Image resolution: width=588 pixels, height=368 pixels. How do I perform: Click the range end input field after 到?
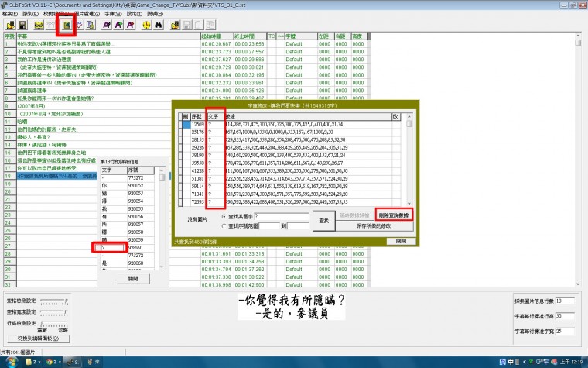click(x=298, y=226)
